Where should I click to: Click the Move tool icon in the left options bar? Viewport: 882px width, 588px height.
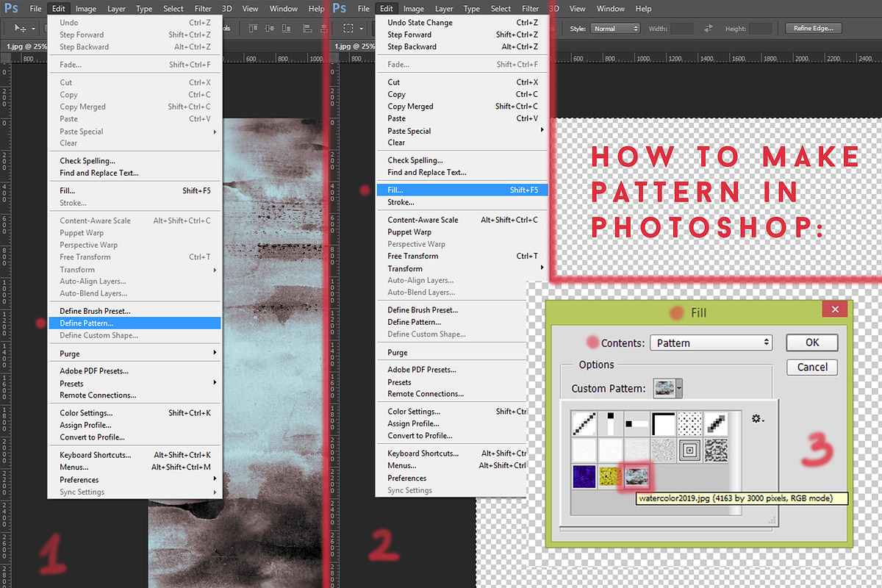click(x=21, y=29)
